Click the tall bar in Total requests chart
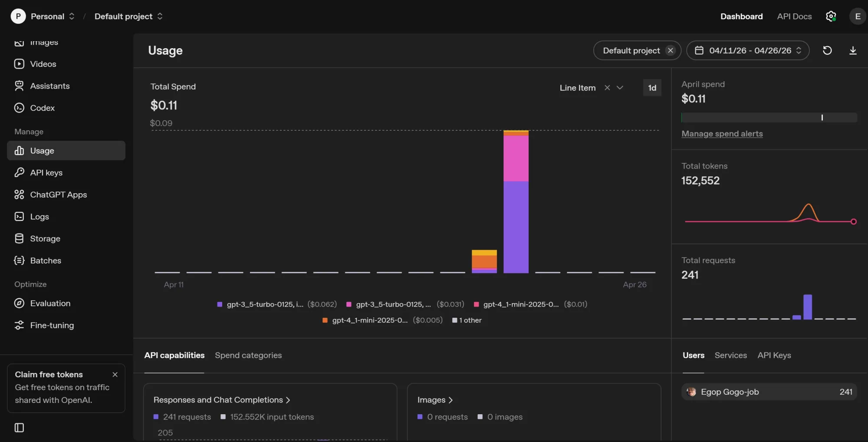Viewport: 868px width, 442px height. click(x=808, y=307)
